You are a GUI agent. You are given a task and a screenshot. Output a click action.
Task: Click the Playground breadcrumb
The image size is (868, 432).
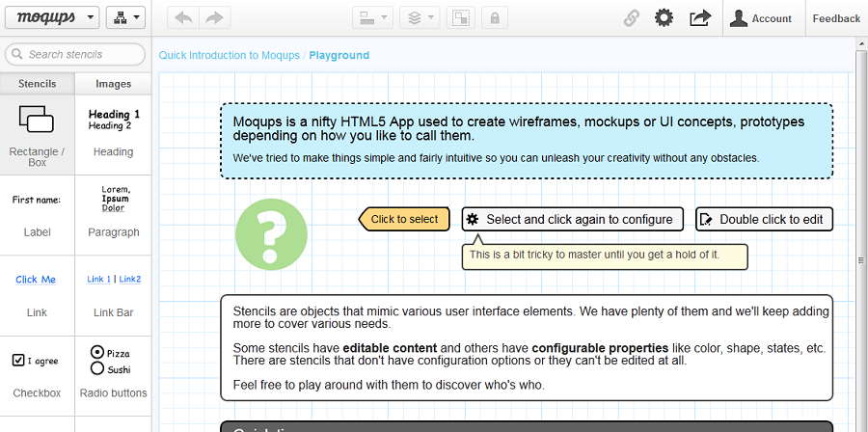click(x=339, y=55)
